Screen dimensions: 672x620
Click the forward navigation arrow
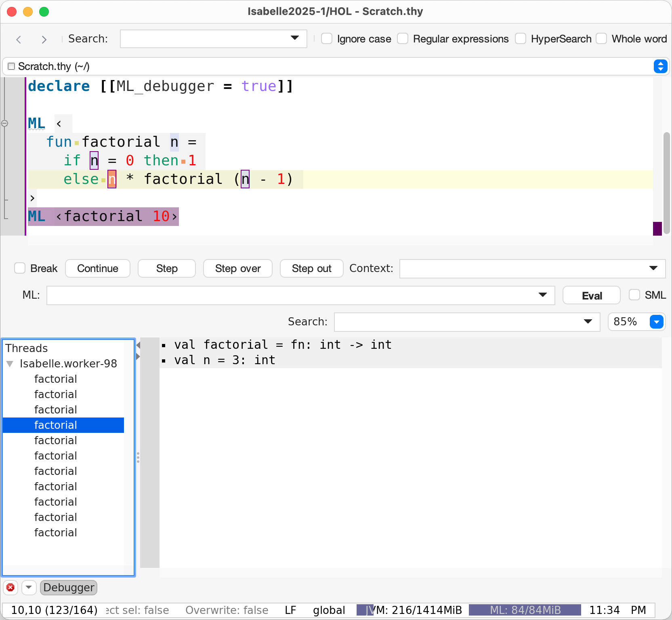[x=44, y=39]
